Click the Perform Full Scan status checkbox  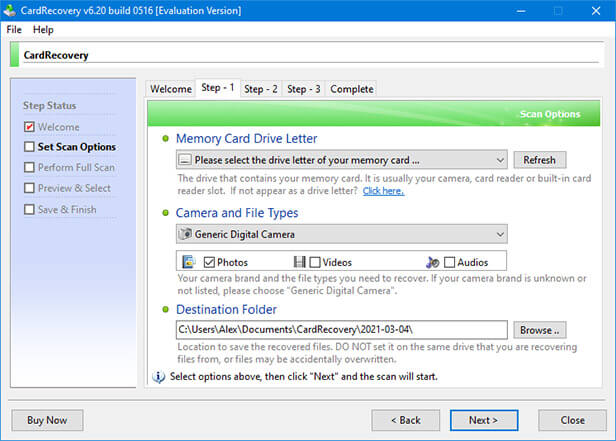click(29, 167)
